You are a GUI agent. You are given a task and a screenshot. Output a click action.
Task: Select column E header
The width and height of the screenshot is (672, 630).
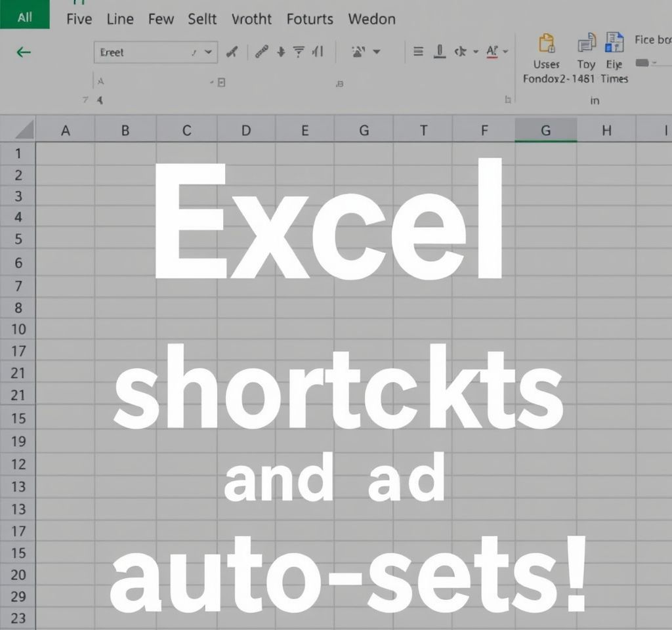pyautogui.click(x=304, y=131)
